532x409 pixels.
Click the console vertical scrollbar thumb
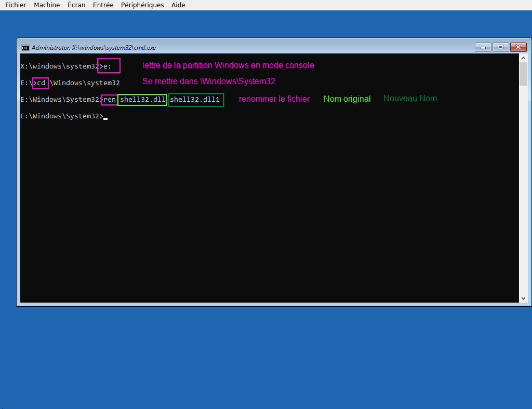(523, 74)
